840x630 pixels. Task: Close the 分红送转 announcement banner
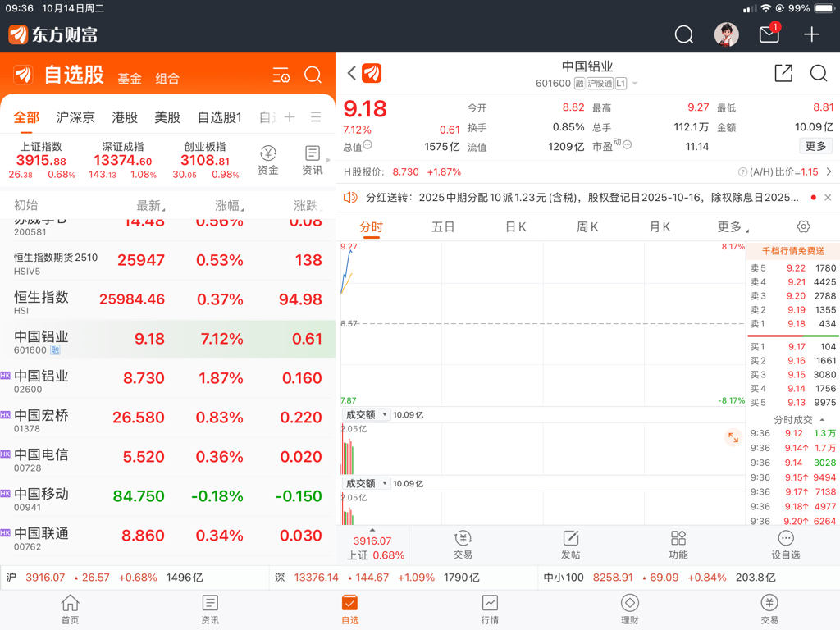click(x=828, y=198)
